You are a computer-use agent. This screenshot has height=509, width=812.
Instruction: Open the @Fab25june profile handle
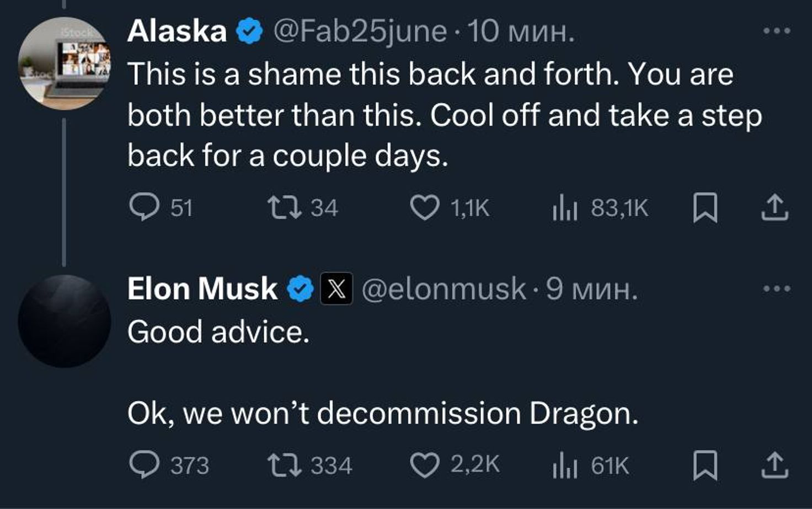359,31
